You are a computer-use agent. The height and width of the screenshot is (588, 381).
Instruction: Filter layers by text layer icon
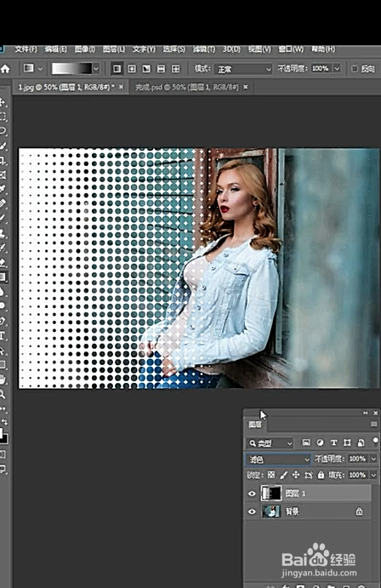click(333, 442)
